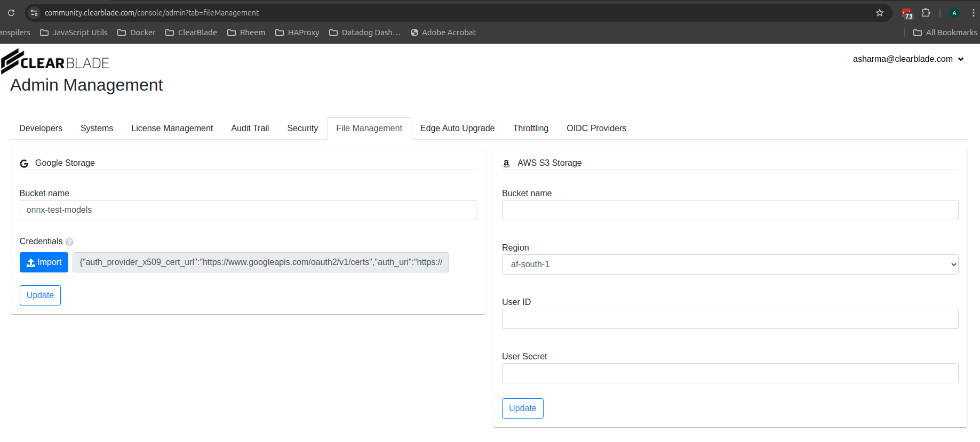
Task: Click the red calendar extension icon
Action: (x=907, y=13)
